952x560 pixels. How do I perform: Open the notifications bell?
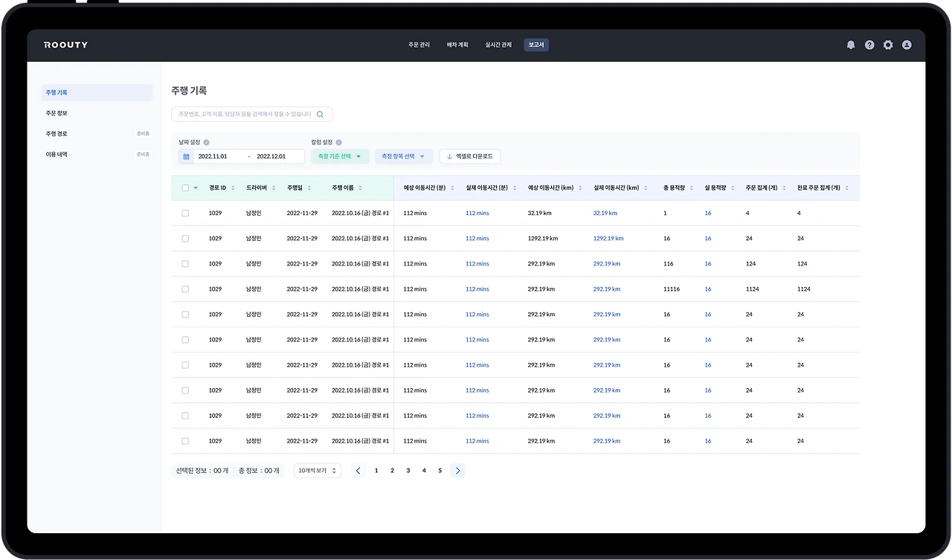(851, 45)
